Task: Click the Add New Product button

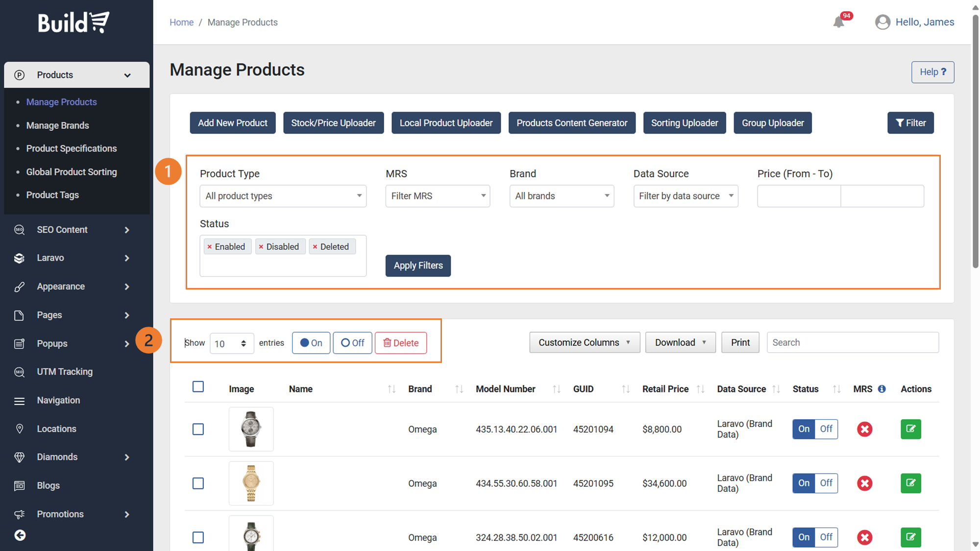Action: 233,123
